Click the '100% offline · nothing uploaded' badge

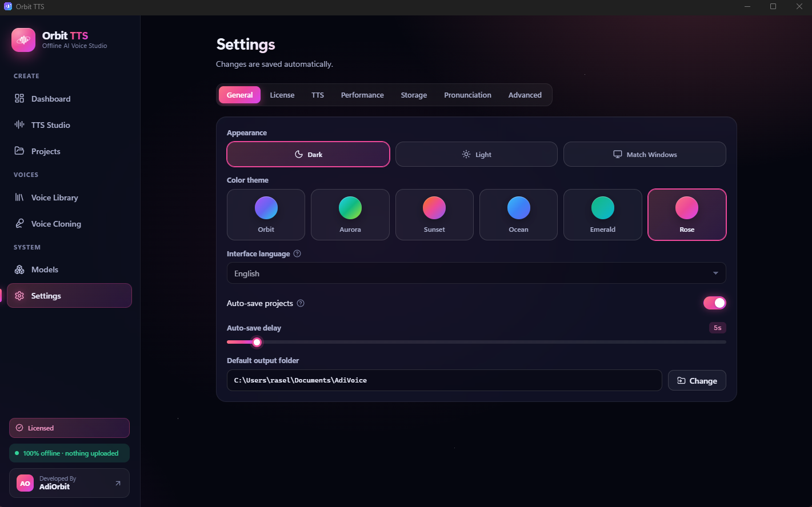coord(69,453)
